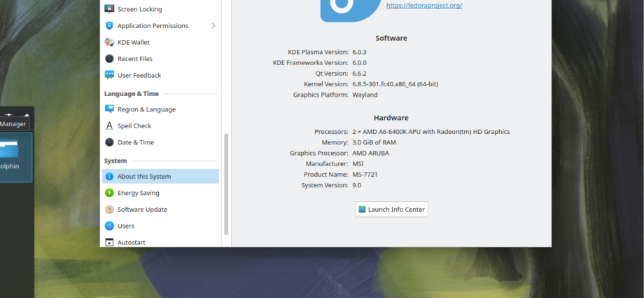This screenshot has height=298, width=644.
Task: Open the fedoraproject.org link
Action: click(x=424, y=6)
